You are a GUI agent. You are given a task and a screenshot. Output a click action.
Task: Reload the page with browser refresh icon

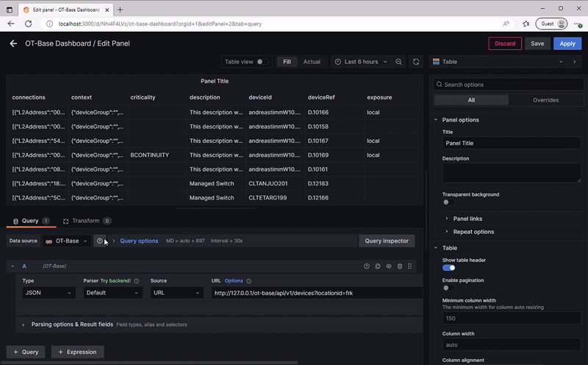coord(28,24)
